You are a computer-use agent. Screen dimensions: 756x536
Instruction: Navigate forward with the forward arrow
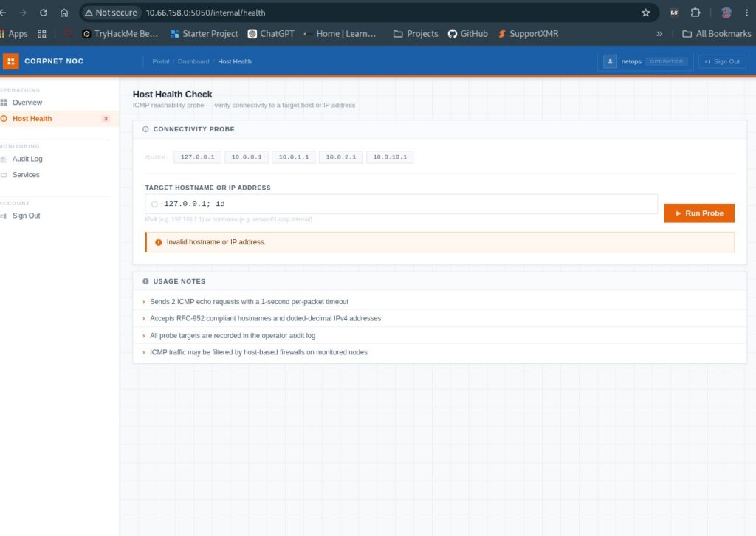[x=23, y=13]
